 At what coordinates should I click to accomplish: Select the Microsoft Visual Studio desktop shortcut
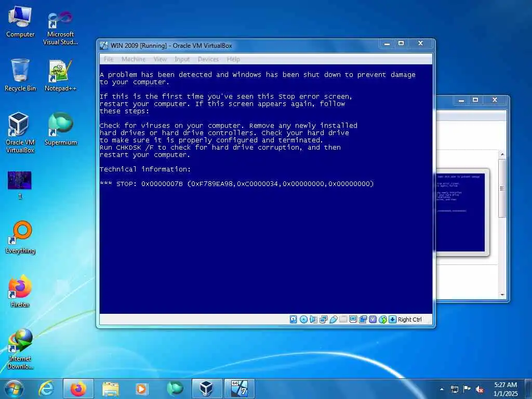point(60,29)
